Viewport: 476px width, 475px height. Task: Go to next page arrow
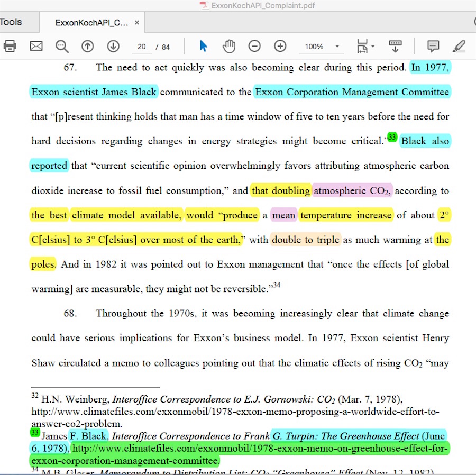113,46
